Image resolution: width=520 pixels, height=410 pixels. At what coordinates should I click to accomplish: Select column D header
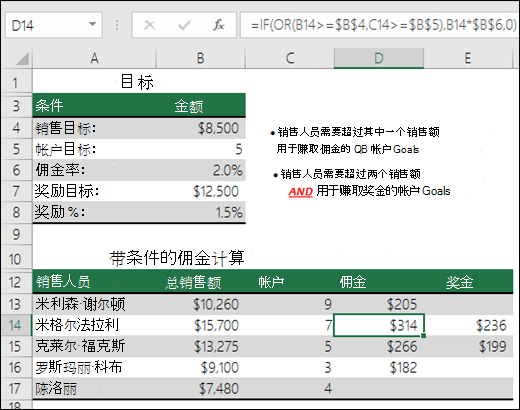click(379, 58)
